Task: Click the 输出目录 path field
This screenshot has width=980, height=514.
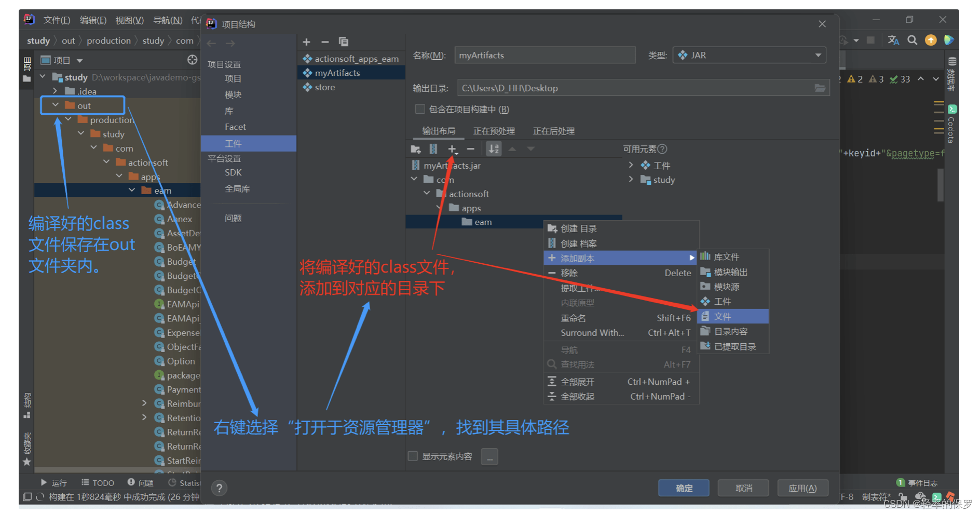Action: (643, 88)
